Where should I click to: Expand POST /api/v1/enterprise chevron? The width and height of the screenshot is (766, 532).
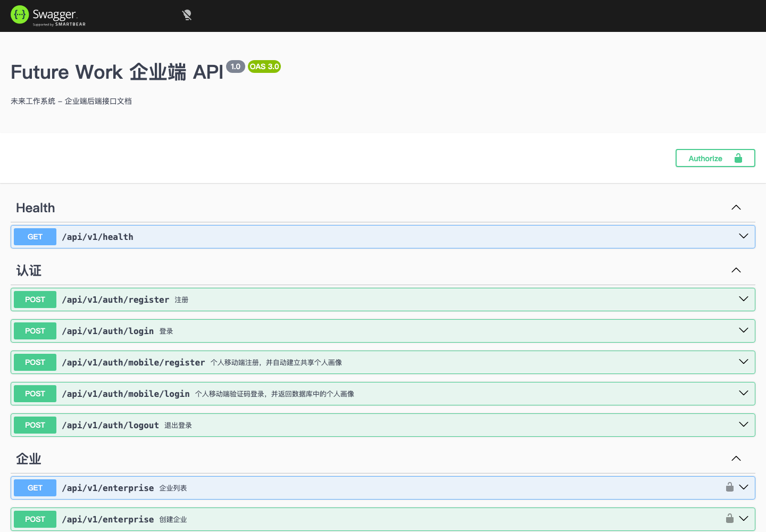coord(744,519)
